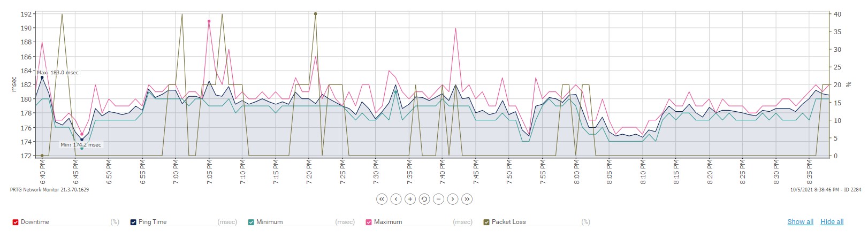This screenshot has height=239, width=868.
Task: Click the 192 value on left axis
Action: pos(26,14)
